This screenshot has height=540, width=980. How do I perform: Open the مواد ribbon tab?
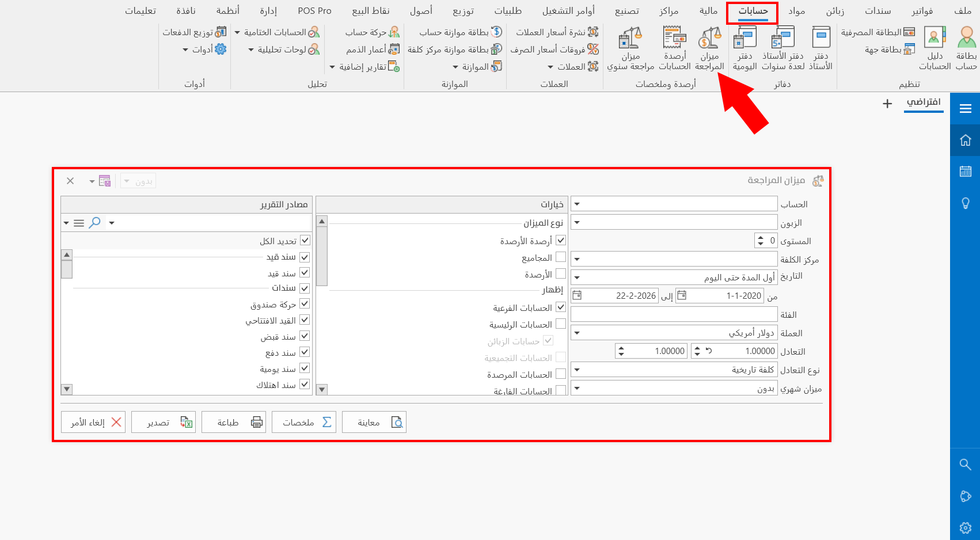click(x=797, y=11)
